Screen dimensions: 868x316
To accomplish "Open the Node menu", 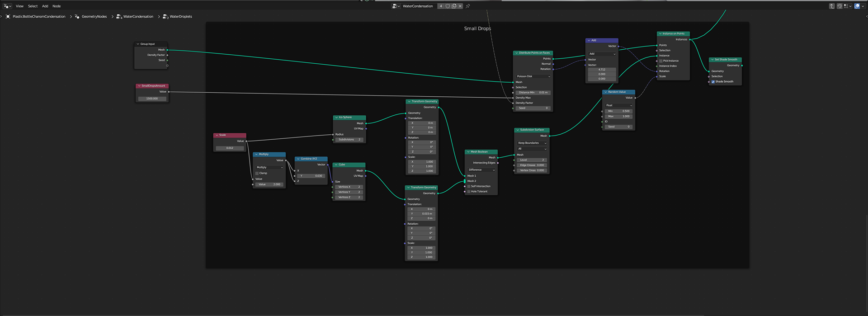I will [x=57, y=6].
